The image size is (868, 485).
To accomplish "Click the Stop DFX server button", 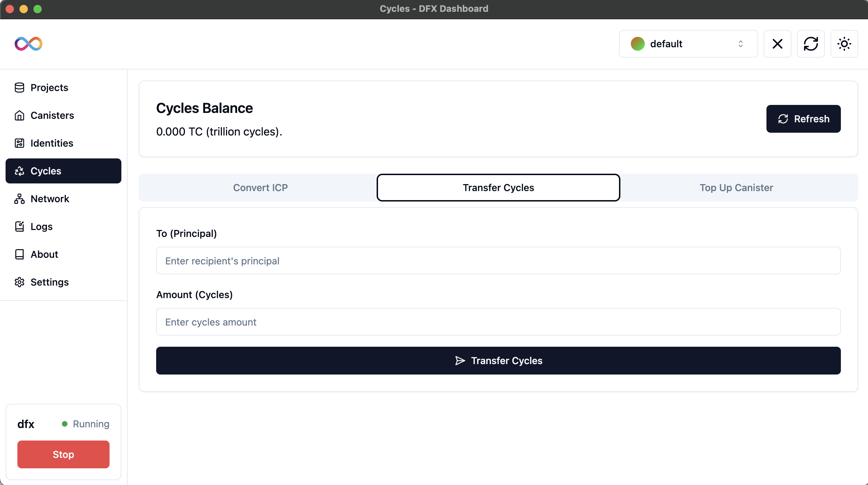I will coord(63,455).
